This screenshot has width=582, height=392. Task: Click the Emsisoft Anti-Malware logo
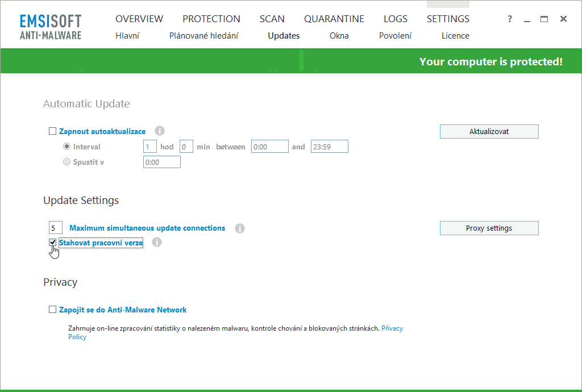[x=51, y=27]
